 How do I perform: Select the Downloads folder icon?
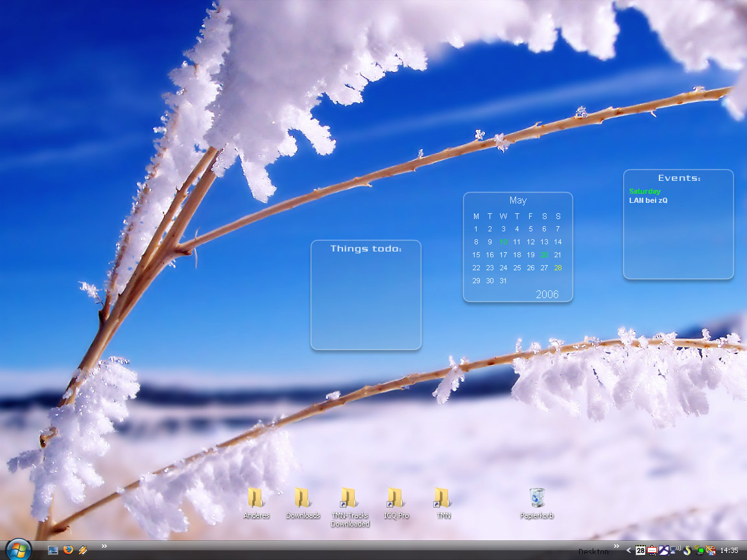302,498
